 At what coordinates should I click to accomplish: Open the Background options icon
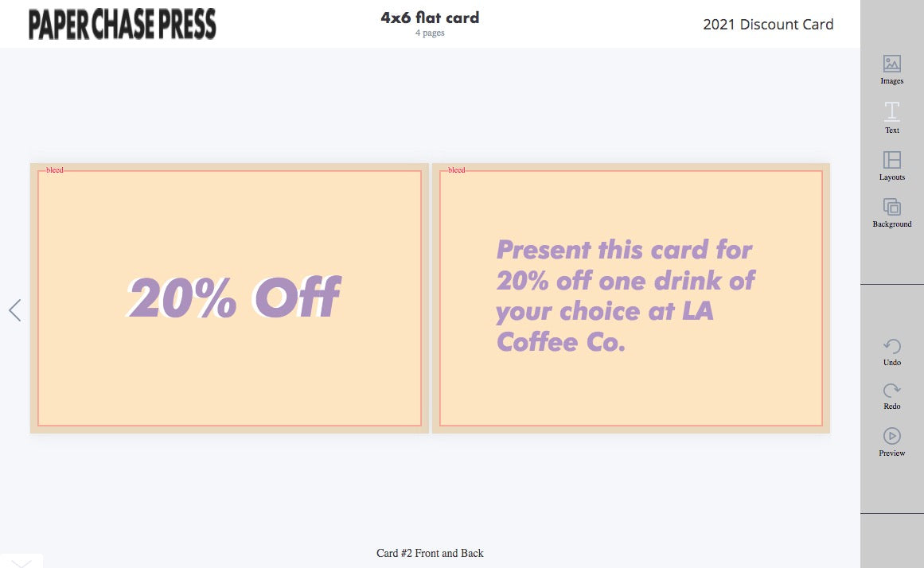pos(891,207)
